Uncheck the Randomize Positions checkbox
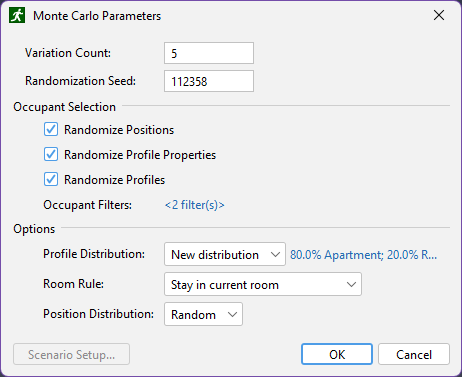 [51, 129]
